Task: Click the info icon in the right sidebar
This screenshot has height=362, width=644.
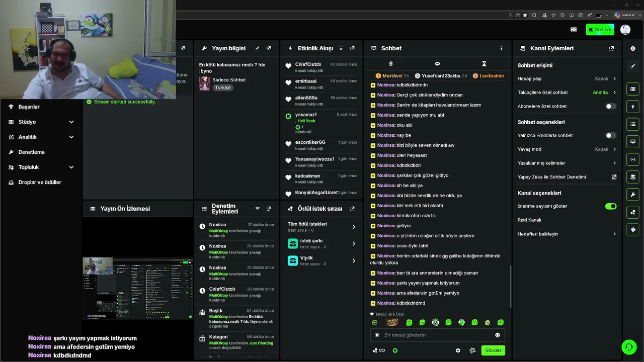Action: [633, 49]
